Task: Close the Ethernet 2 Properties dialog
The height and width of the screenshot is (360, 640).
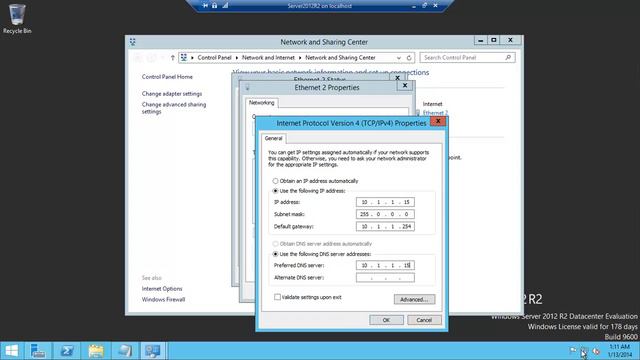Action: pos(405,86)
